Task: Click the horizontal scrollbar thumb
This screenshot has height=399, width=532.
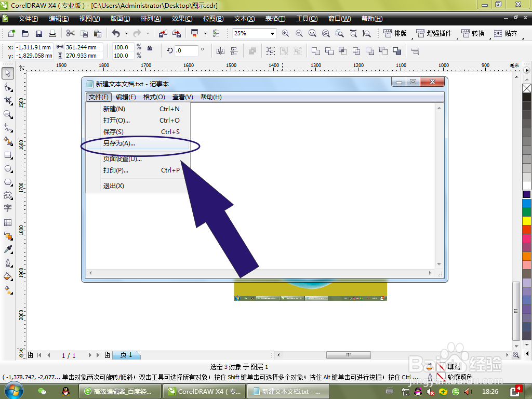Action: pyautogui.click(x=348, y=355)
